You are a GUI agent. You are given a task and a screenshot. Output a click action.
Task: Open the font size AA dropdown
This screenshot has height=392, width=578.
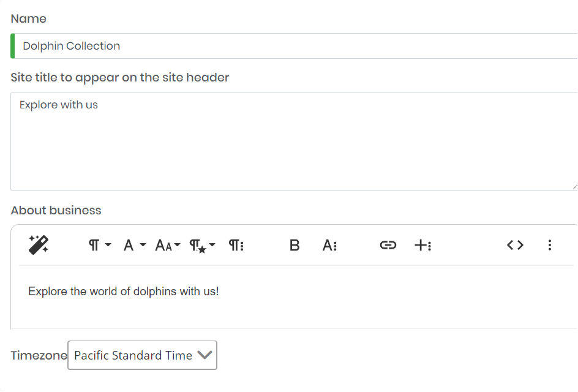[168, 245]
